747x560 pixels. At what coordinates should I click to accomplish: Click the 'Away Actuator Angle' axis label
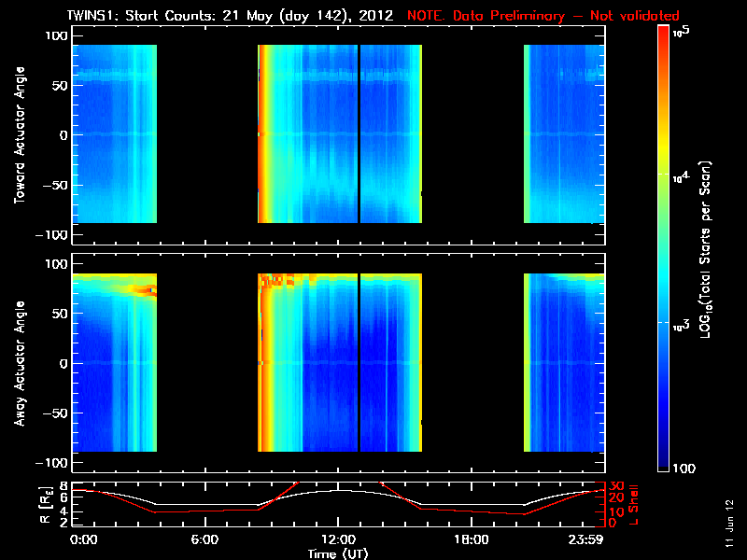[19, 363]
